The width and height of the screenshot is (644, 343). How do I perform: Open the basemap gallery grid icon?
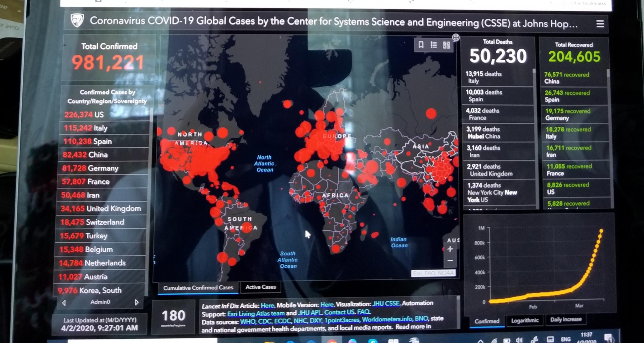446,45
